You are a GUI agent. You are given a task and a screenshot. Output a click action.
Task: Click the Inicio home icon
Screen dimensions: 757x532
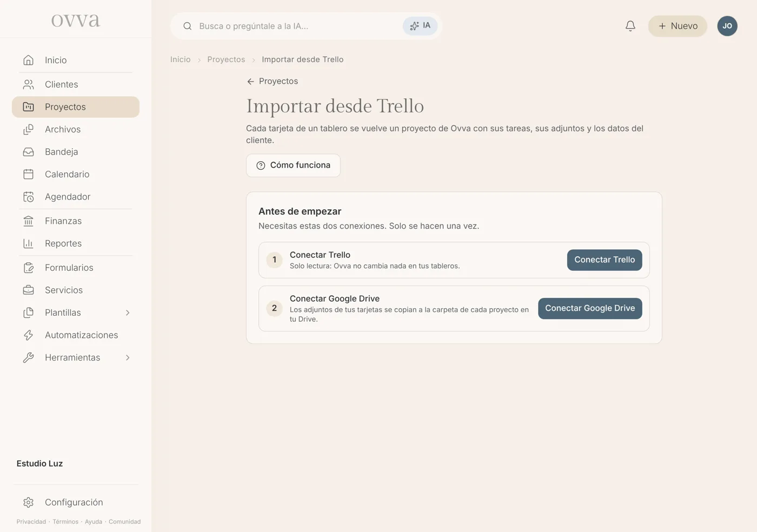(x=29, y=60)
